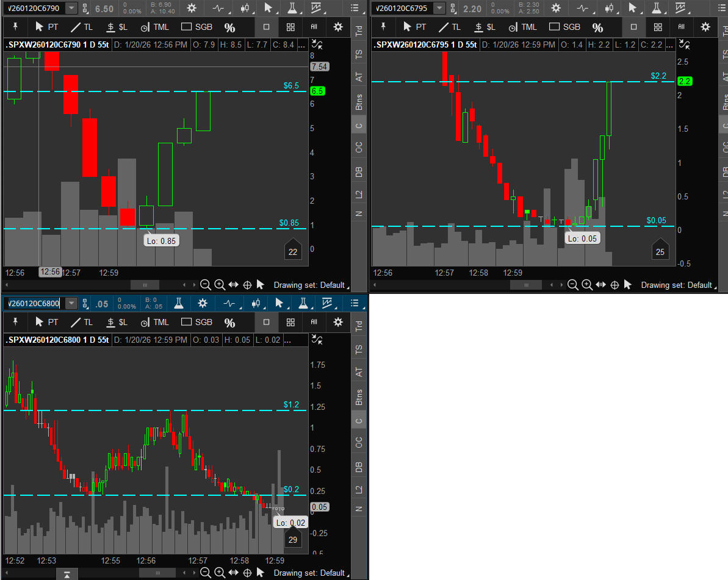Click the crosshair icon below C6800 chart
The height and width of the screenshot is (580, 728).
[247, 572]
